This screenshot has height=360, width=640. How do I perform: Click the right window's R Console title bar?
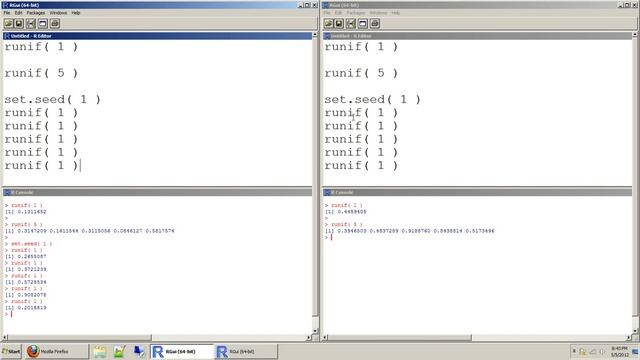pos(477,192)
